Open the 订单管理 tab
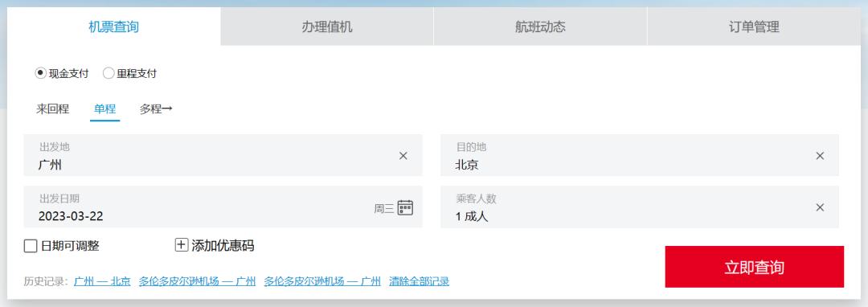868x307 pixels. click(x=754, y=27)
